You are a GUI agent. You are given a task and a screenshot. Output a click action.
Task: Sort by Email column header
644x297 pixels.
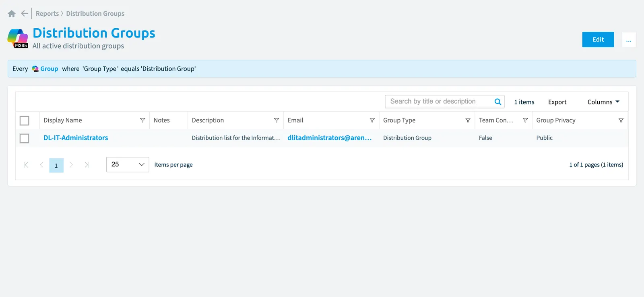click(295, 120)
